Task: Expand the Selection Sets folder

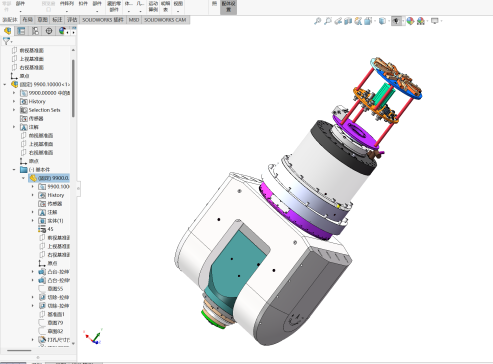Action: [x=14, y=110]
